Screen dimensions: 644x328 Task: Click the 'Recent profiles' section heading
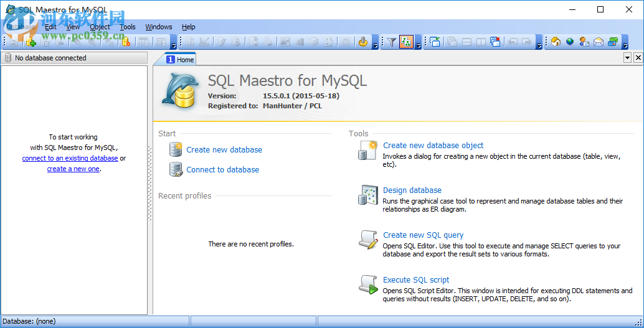click(x=185, y=196)
